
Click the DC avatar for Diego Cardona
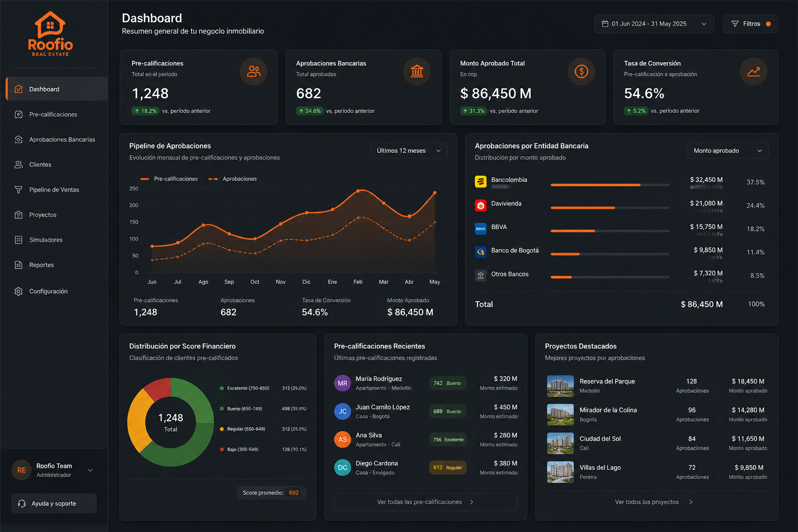[x=342, y=468]
